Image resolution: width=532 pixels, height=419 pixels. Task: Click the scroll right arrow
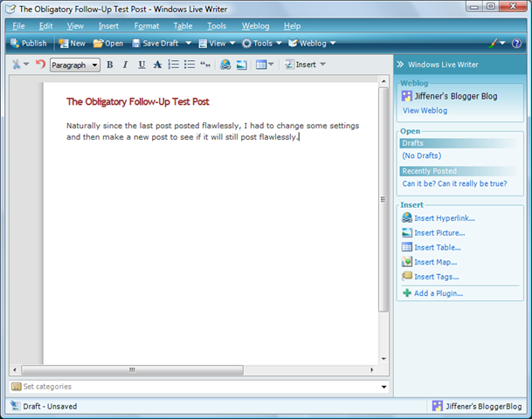pyautogui.click(x=372, y=370)
